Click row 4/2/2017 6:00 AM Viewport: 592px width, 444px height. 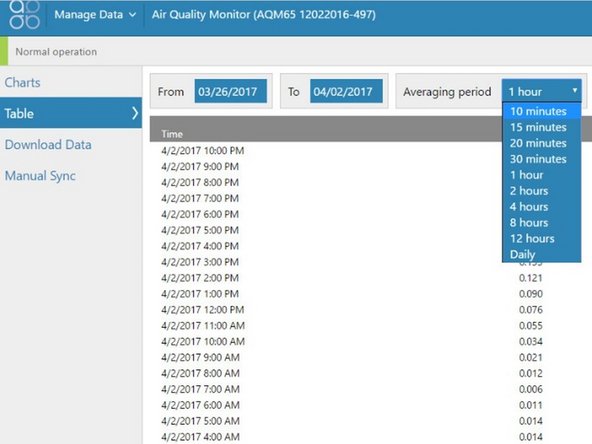(x=200, y=405)
